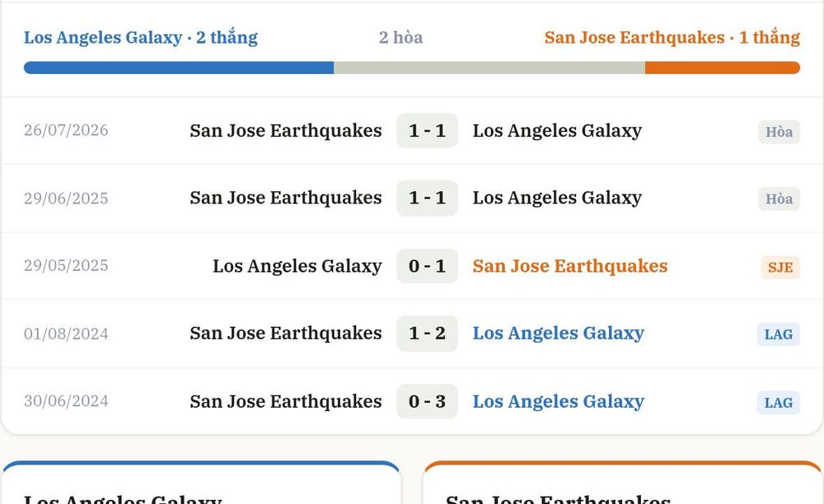Click the orange San Jose Earthquakes winner name
This screenshot has height=504, width=824.
click(570, 266)
